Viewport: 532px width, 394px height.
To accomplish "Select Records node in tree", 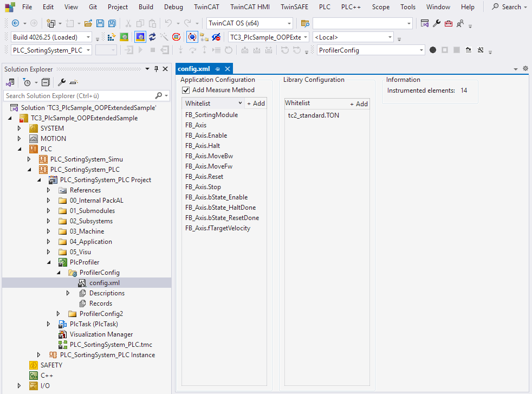I will click(x=100, y=303).
